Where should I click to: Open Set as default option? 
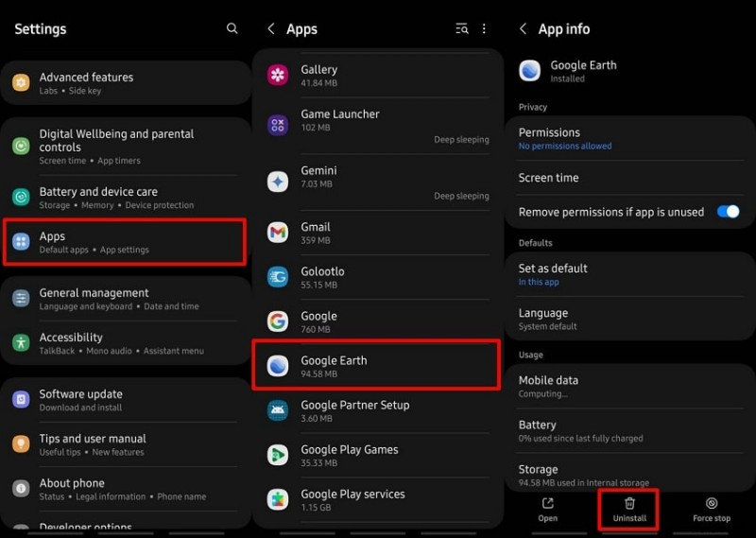point(629,274)
